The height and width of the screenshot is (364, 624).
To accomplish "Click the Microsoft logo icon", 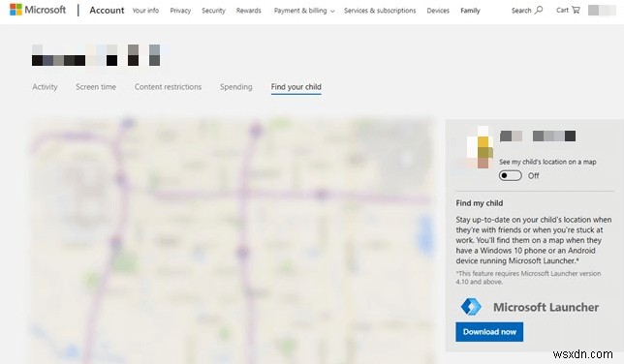I will (x=16, y=10).
